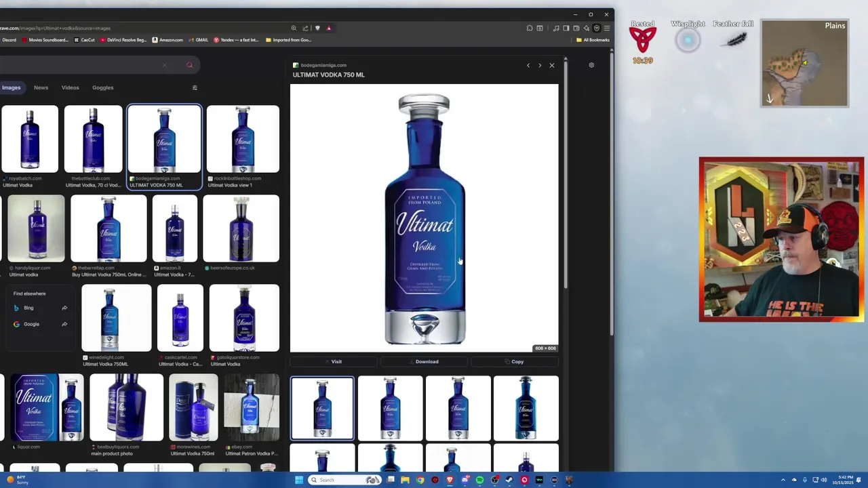The width and height of the screenshot is (868, 488).
Task: Open Windows Start menu
Action: [299, 480]
